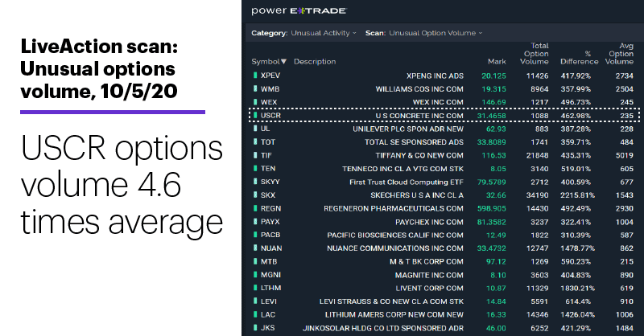Viewport: 644px width, 336px height.
Task: Click the green marker beside WMB
Action: [255, 88]
